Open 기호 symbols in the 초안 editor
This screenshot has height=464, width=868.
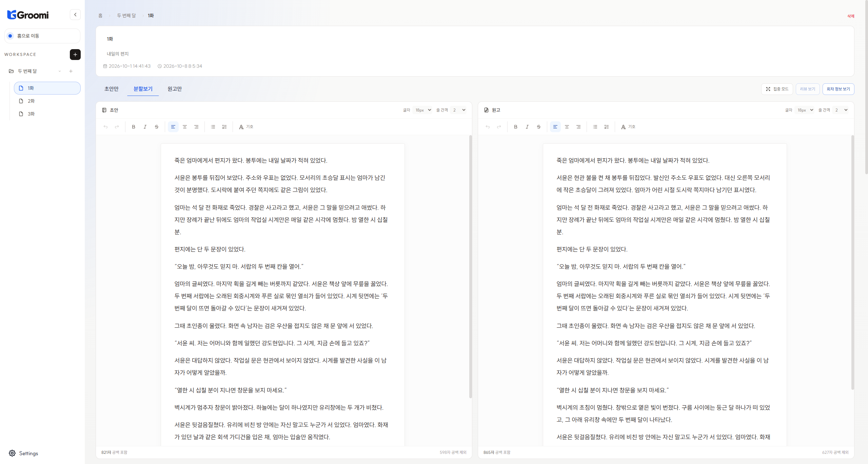[246, 127]
